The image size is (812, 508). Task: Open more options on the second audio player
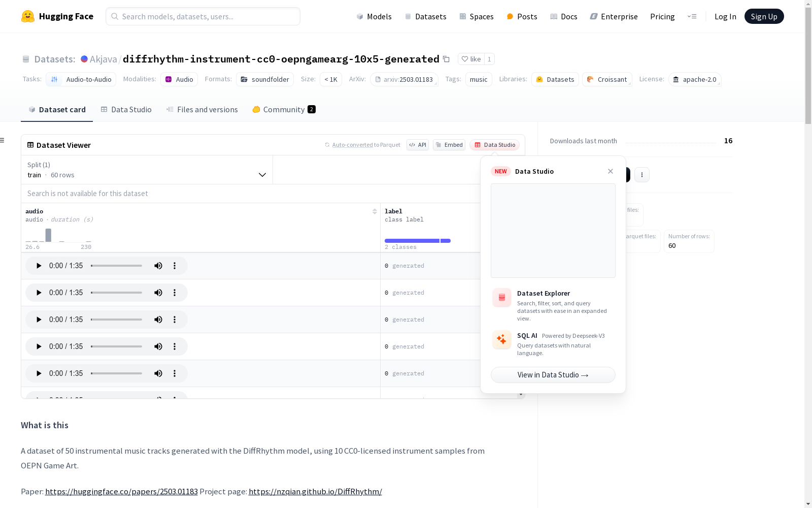click(x=175, y=293)
